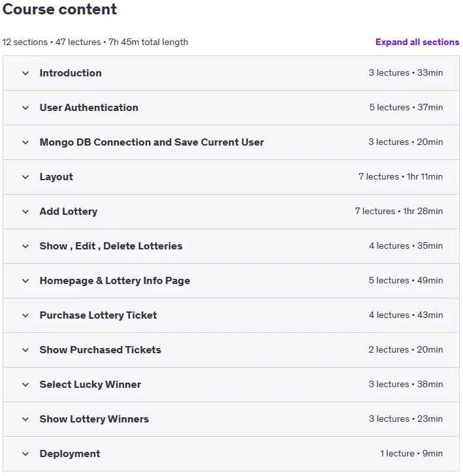The height and width of the screenshot is (476, 463).
Task: Expand the Introduction section chevron
Action: click(25, 73)
